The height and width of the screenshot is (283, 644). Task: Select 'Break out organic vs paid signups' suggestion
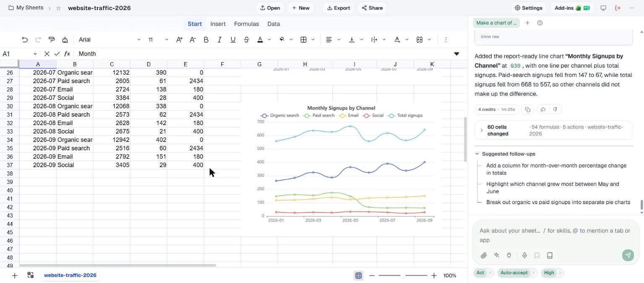pos(558,202)
